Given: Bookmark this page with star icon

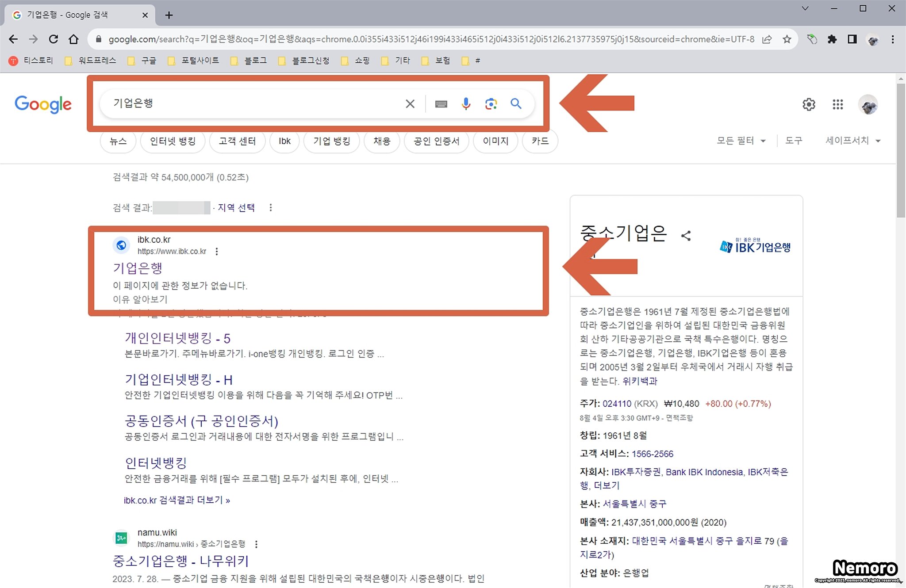Looking at the screenshot, I should [x=787, y=39].
